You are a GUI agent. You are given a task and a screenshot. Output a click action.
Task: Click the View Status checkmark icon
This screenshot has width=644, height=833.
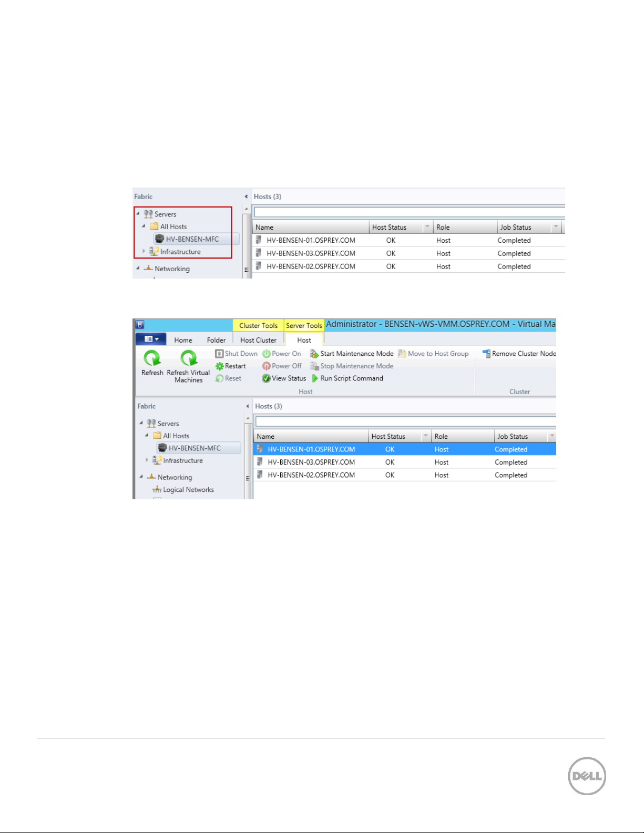coord(266,378)
